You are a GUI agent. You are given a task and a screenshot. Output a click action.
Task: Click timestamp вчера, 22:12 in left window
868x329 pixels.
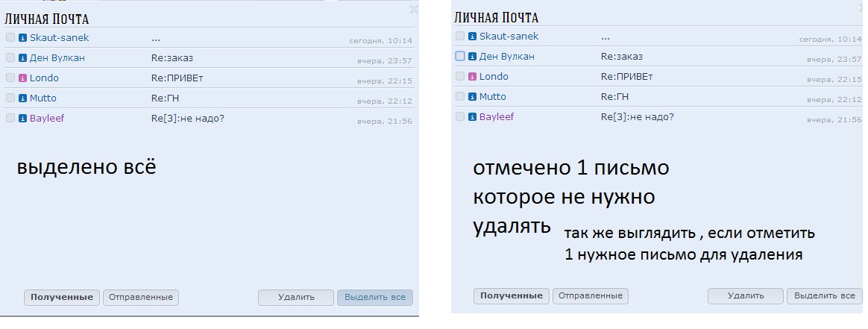(x=385, y=101)
